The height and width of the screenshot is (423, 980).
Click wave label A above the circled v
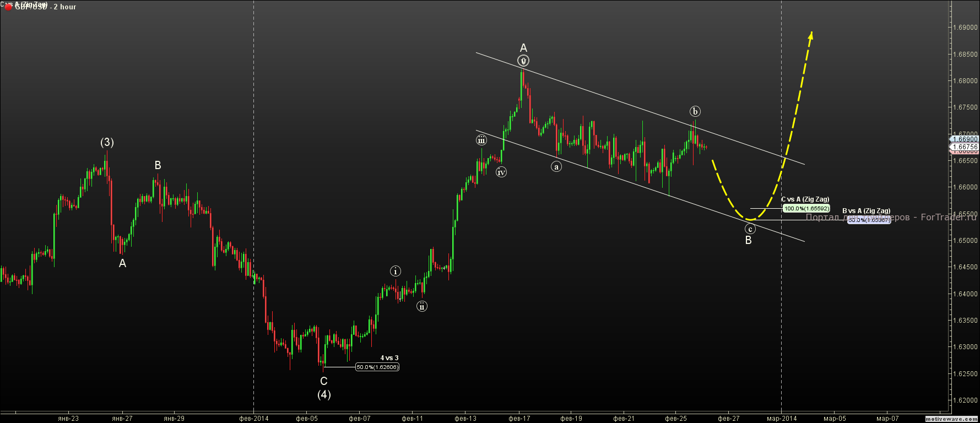tap(523, 48)
